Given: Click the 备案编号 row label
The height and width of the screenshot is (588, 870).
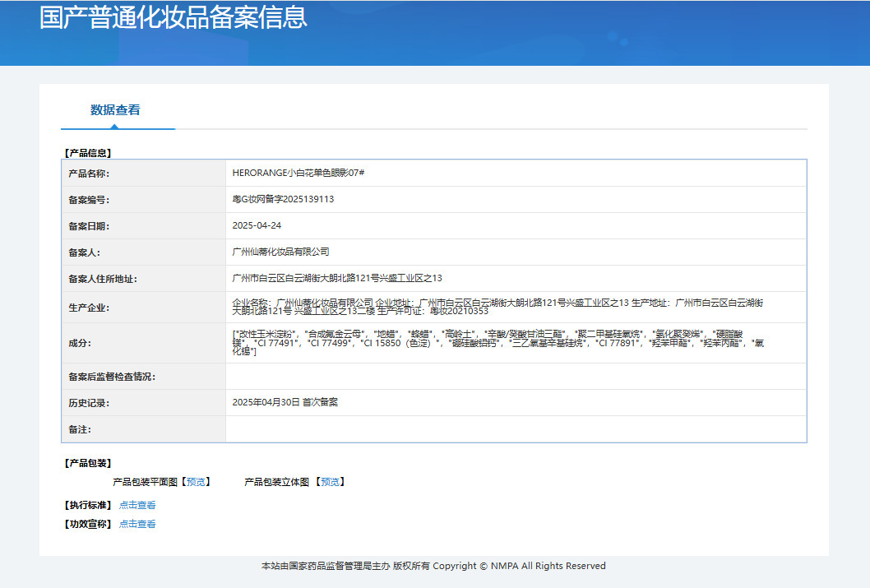Looking at the screenshot, I should [x=89, y=200].
